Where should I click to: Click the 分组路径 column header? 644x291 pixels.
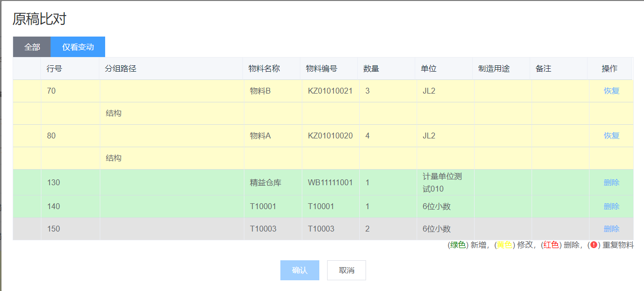(x=121, y=69)
